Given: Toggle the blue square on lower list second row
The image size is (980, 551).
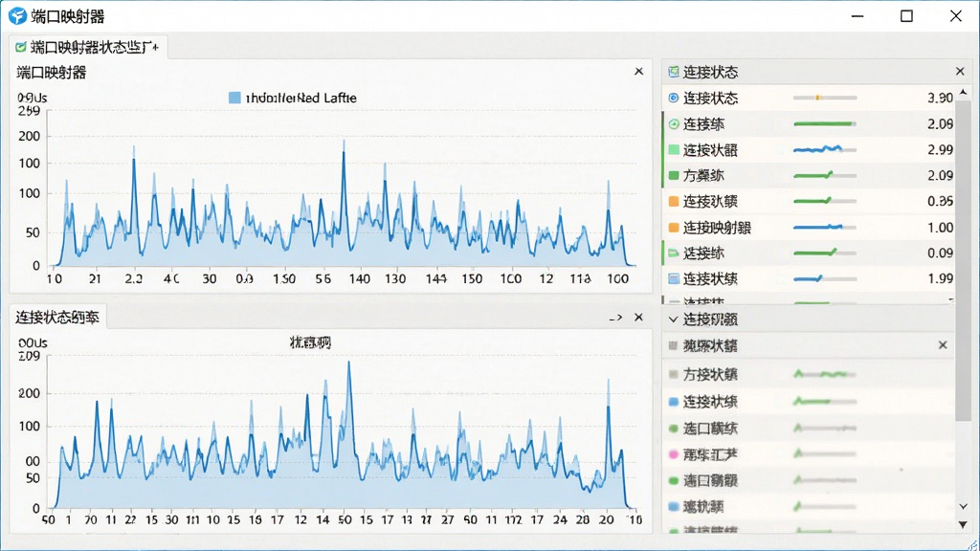Looking at the screenshot, I should (x=673, y=402).
